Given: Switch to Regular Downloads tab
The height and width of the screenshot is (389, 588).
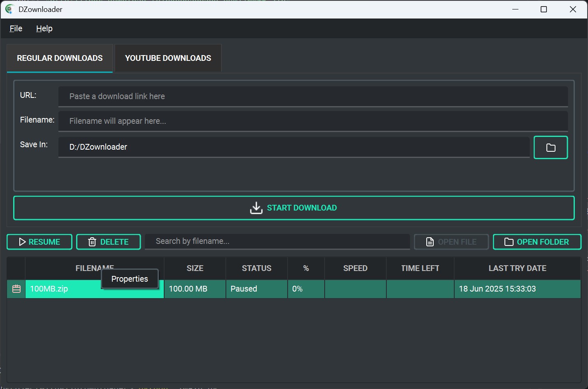Looking at the screenshot, I should pos(60,58).
